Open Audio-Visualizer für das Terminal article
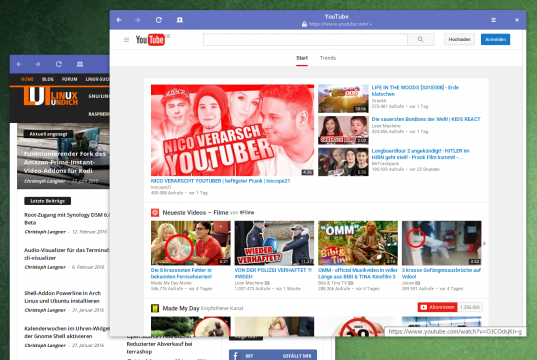This screenshot has height=360, width=537. coord(67,254)
